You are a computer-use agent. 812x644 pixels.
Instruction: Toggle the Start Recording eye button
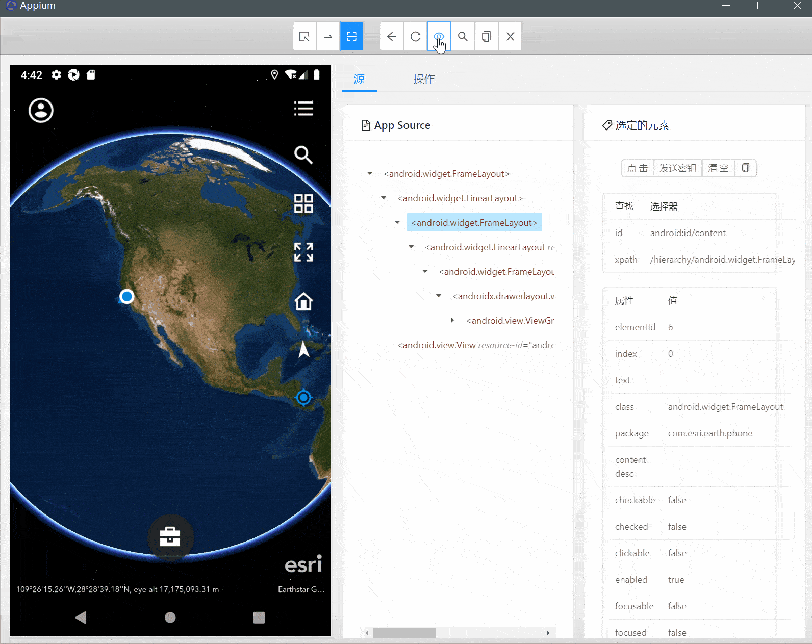coord(439,36)
